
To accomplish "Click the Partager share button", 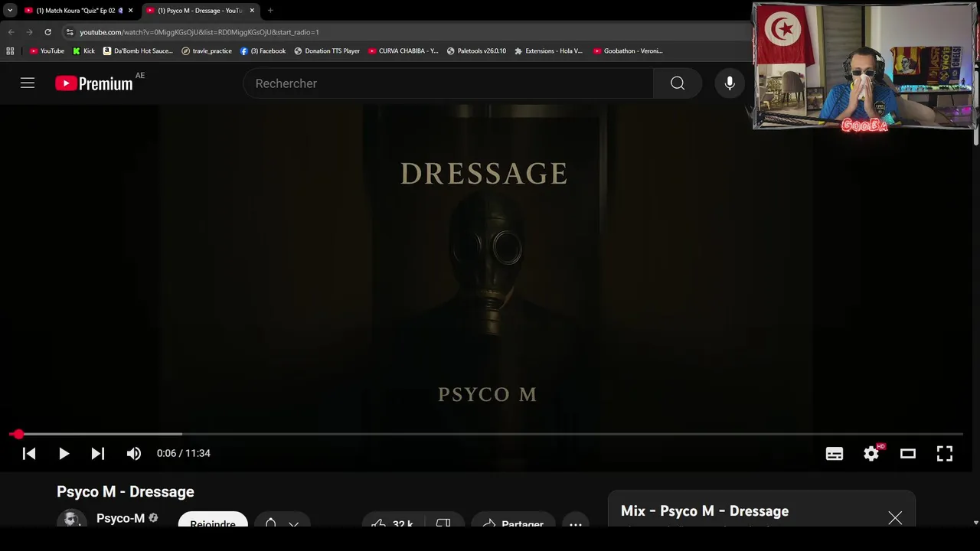I will (x=513, y=522).
